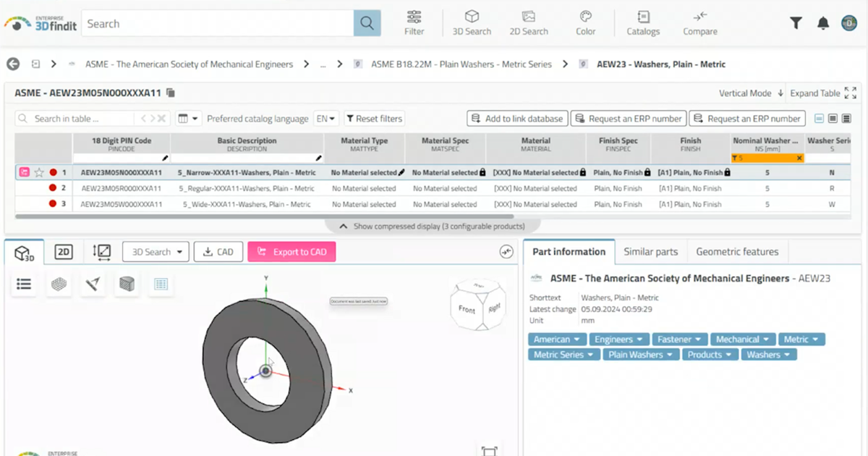Open the 3D Search dropdown in viewer toolbar
Image resolution: width=868 pixels, height=456 pixels.
click(156, 252)
